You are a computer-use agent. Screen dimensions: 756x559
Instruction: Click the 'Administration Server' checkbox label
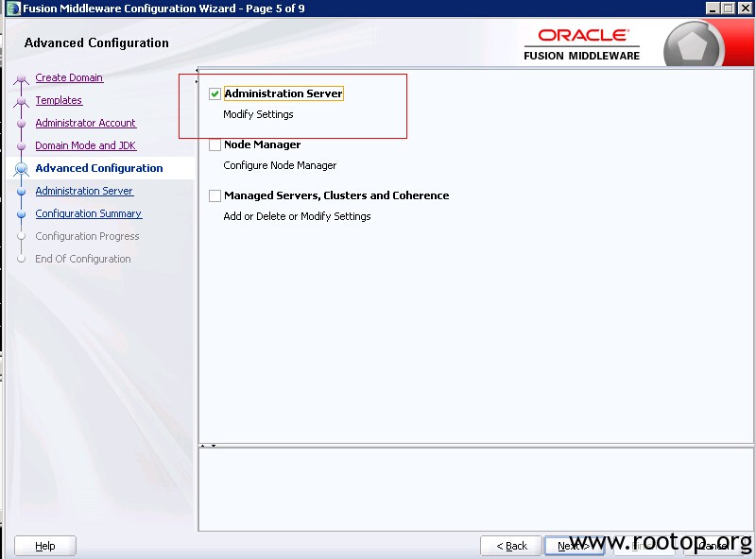tap(283, 93)
